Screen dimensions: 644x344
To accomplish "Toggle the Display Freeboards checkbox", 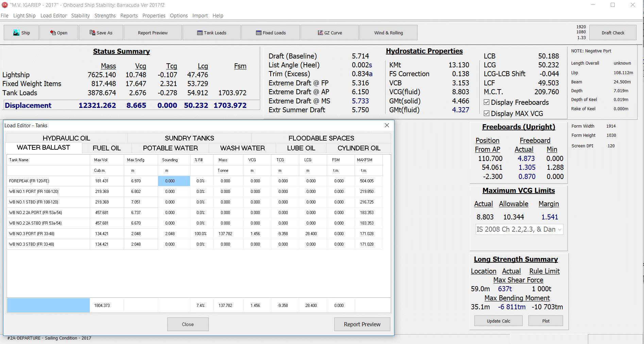I will 487,102.
